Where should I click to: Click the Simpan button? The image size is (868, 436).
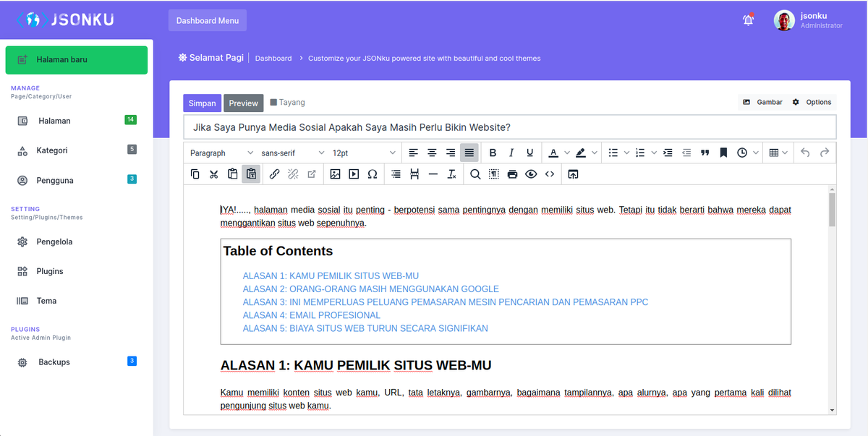202,103
